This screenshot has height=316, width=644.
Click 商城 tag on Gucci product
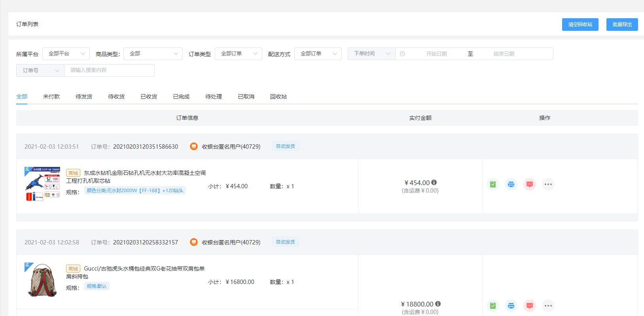(x=73, y=269)
